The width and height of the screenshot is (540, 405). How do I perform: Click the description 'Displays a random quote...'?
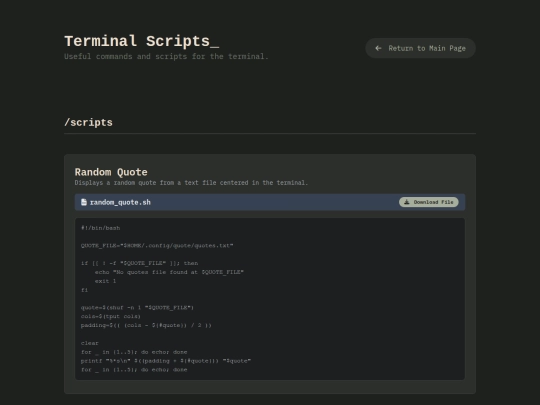pyautogui.click(x=191, y=183)
